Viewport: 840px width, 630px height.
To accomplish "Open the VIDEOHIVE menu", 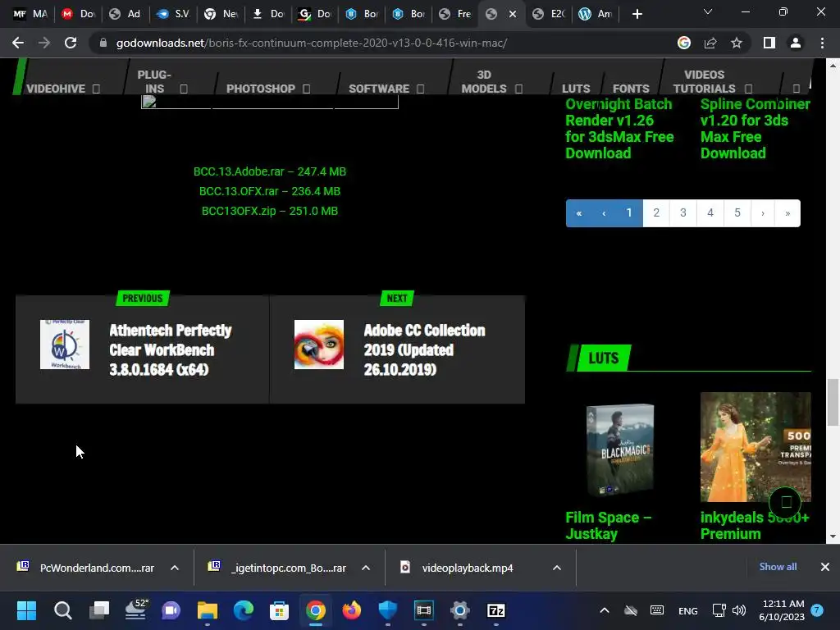I will pyautogui.click(x=62, y=89).
